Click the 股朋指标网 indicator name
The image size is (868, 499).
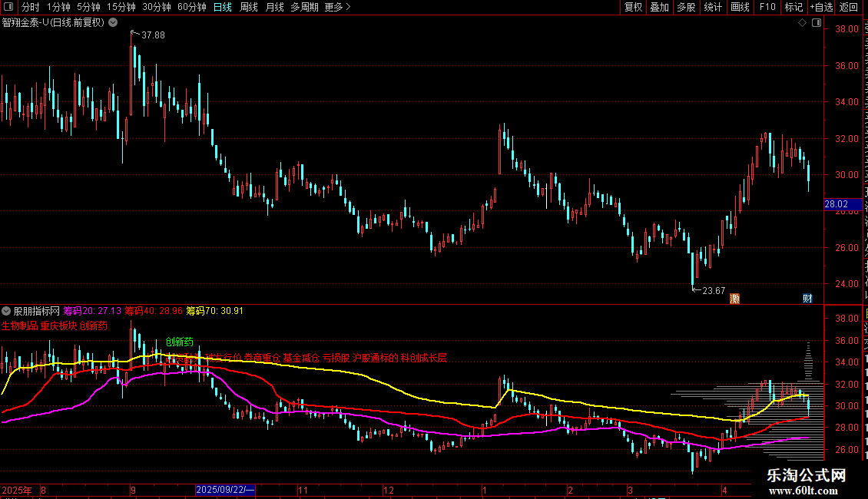coord(37,311)
